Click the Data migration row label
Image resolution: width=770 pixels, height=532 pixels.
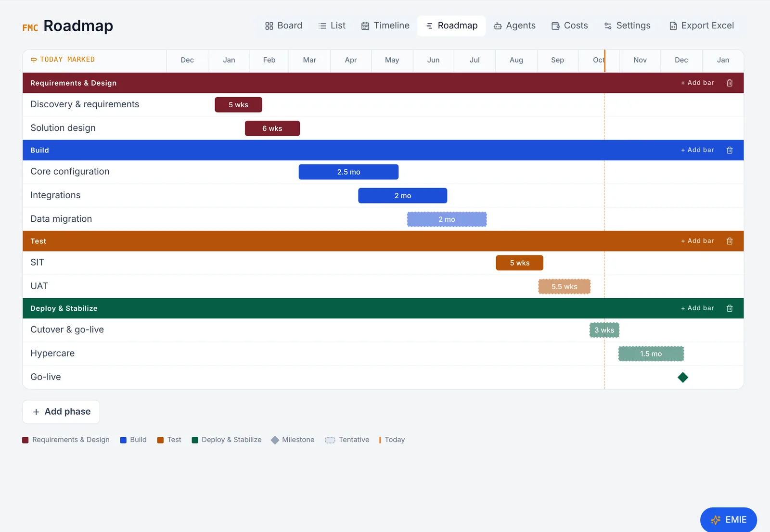(61, 219)
